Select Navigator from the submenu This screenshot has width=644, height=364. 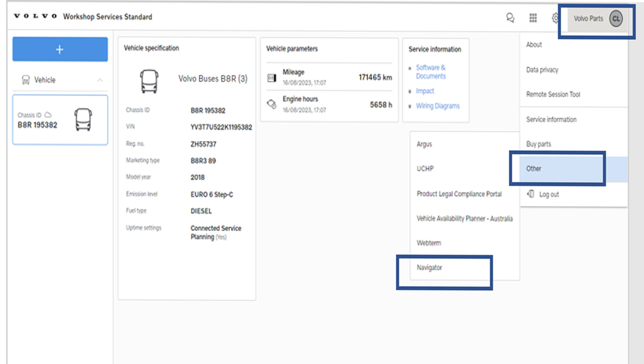coord(429,267)
